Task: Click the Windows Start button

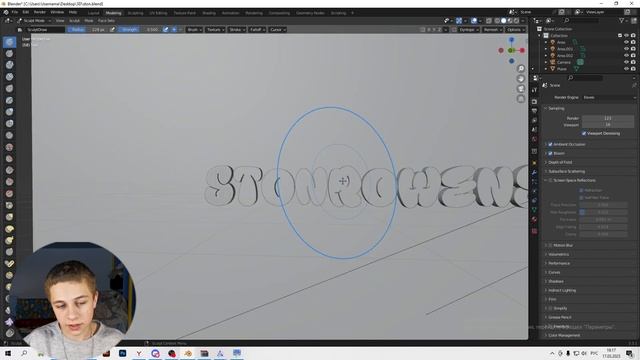Action: point(8,353)
